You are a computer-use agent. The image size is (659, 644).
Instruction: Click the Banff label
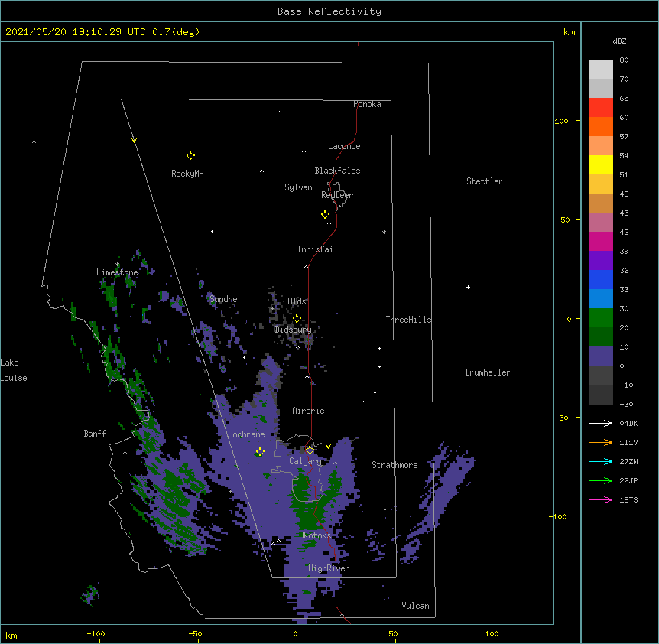(95, 434)
